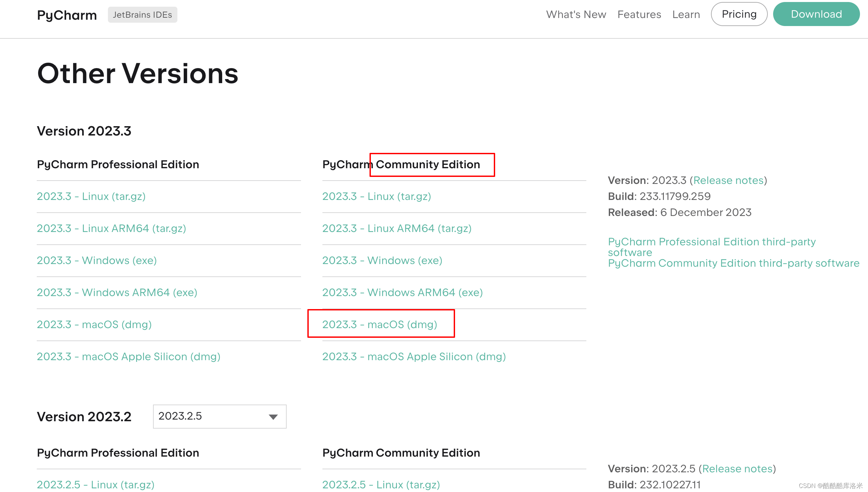Select build number 232.10227.11 text
Image resolution: width=868 pixels, height=492 pixels.
coord(670,485)
